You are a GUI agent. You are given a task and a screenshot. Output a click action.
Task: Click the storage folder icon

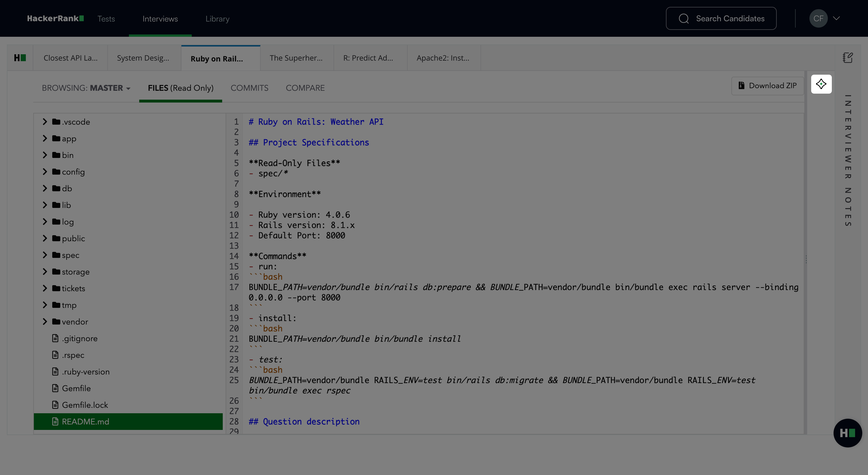pos(56,271)
